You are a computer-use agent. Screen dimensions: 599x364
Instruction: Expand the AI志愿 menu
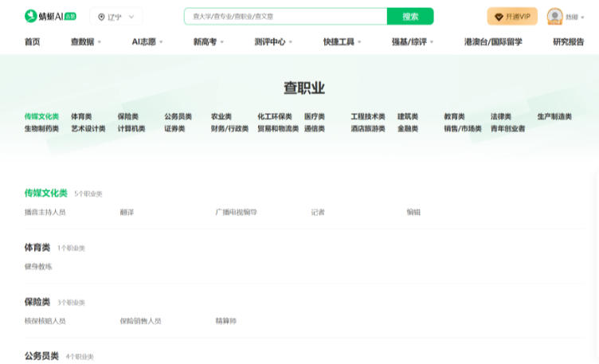pos(147,42)
